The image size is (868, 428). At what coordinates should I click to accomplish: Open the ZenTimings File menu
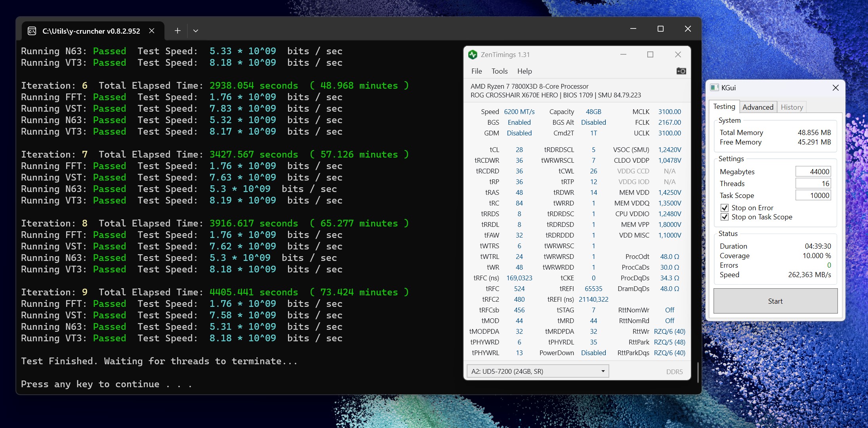pyautogui.click(x=477, y=71)
